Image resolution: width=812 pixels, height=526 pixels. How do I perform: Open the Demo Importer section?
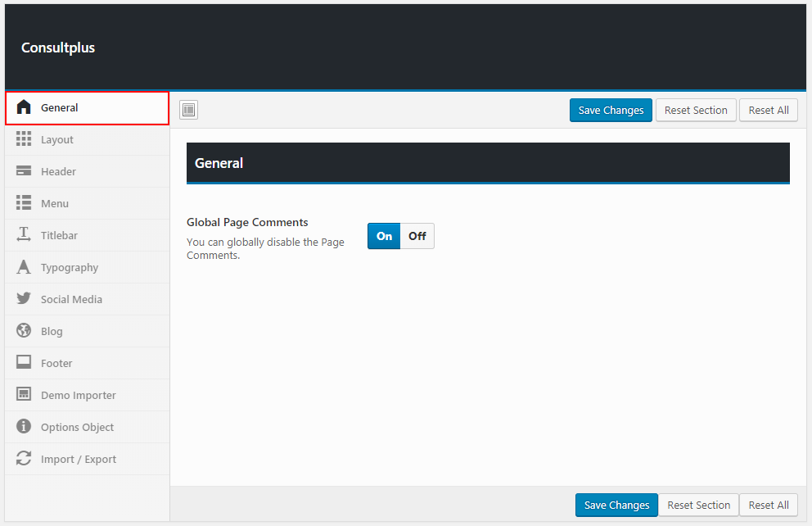[x=78, y=395]
